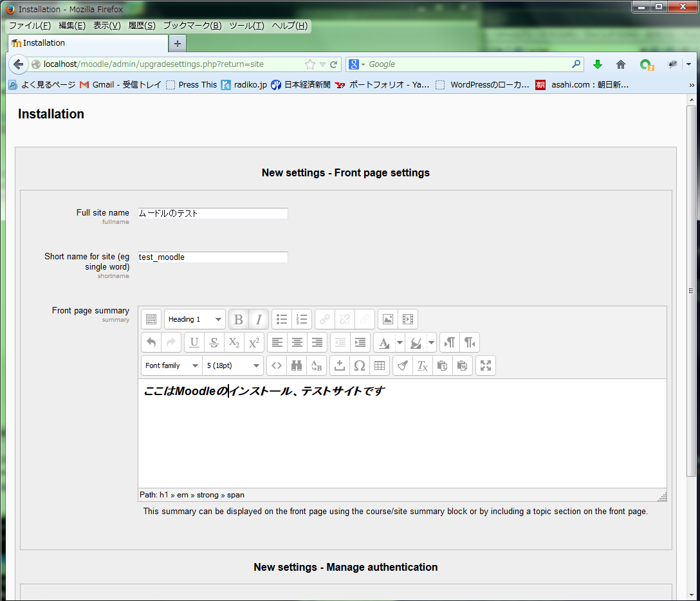
Task: Align the text right
Action: (317, 342)
